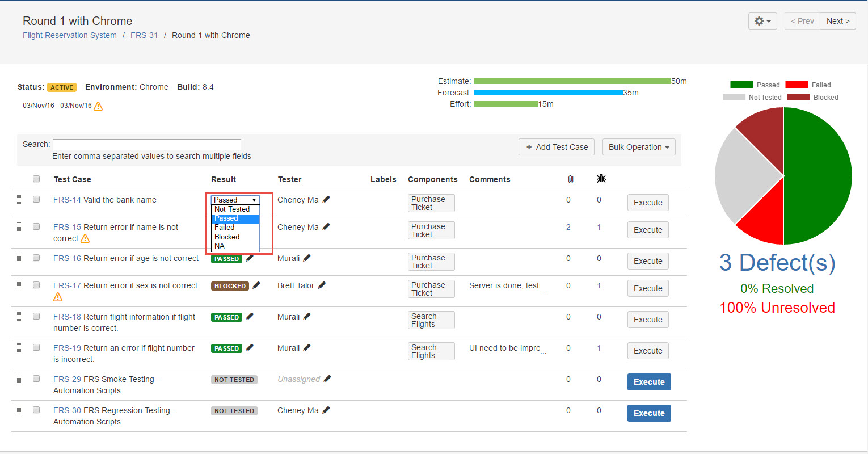This screenshot has width=868, height=454.
Task: Check the FRS-30 row checkbox
Action: tap(36, 410)
